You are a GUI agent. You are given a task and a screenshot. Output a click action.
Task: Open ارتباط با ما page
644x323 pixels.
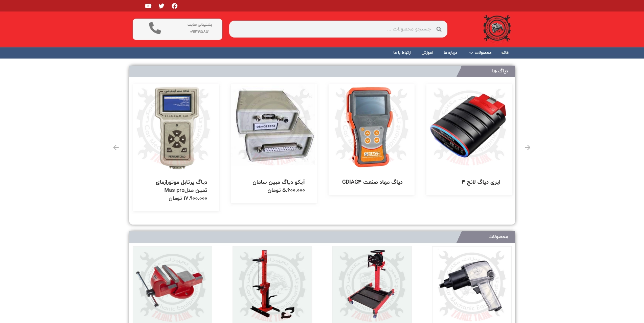pyautogui.click(x=402, y=52)
